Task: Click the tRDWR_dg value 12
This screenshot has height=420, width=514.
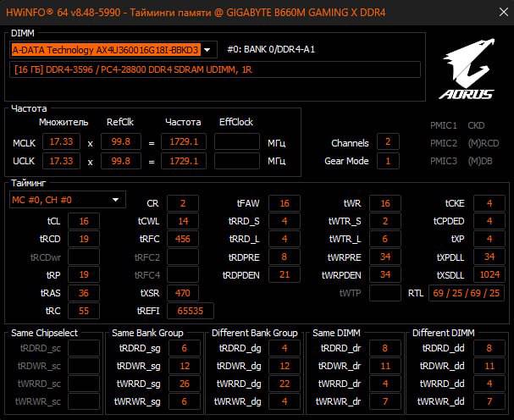Action: (x=285, y=366)
